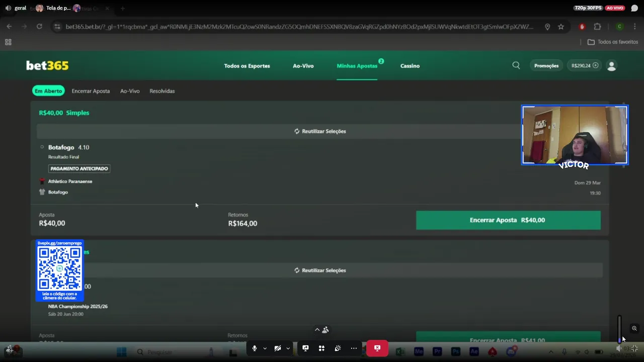Click the livepix QR code overlay

coord(59,270)
